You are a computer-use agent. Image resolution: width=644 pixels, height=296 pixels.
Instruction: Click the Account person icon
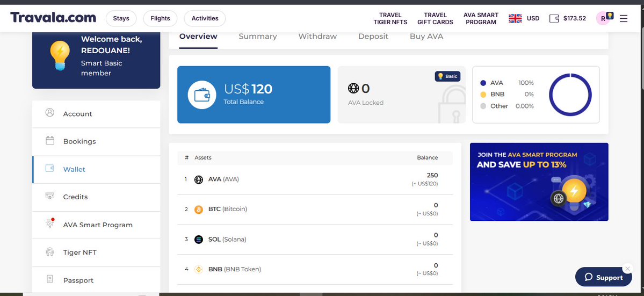click(50, 112)
